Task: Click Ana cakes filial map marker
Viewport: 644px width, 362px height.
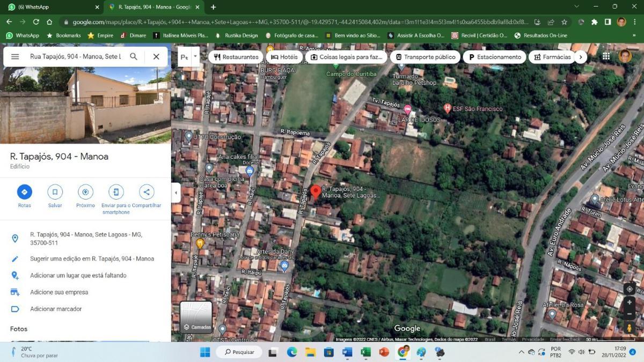Action: (x=249, y=171)
